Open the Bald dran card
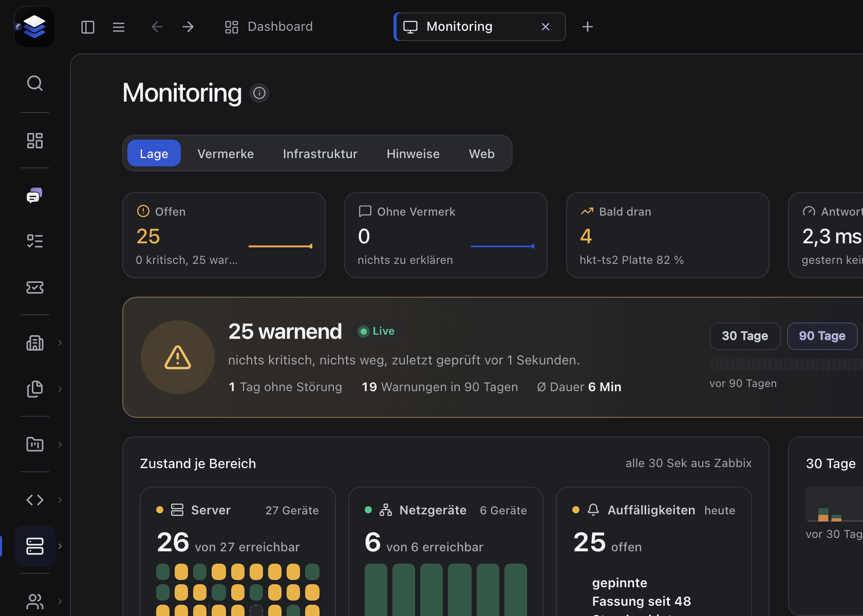The height and width of the screenshot is (616, 863). [668, 235]
